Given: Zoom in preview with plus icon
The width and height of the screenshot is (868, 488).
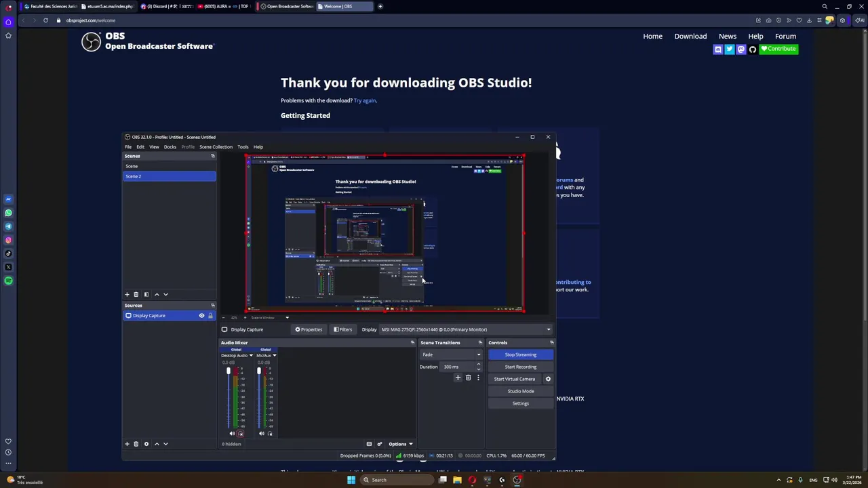Looking at the screenshot, I should pyautogui.click(x=245, y=318).
